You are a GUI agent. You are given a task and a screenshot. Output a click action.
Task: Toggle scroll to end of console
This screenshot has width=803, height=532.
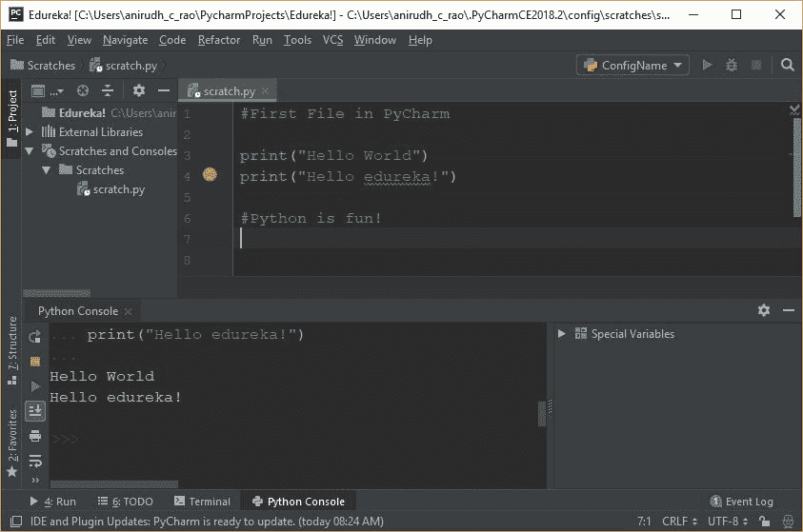coord(35,411)
